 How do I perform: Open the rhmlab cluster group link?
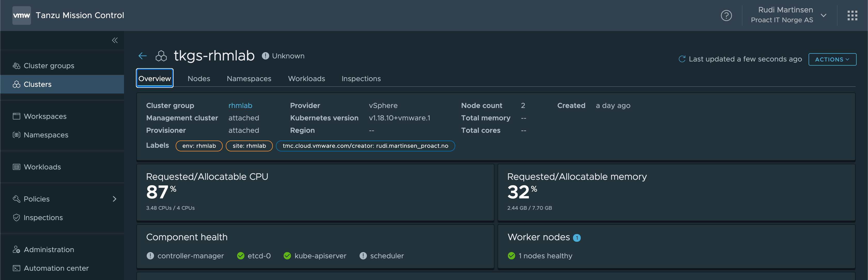click(240, 105)
